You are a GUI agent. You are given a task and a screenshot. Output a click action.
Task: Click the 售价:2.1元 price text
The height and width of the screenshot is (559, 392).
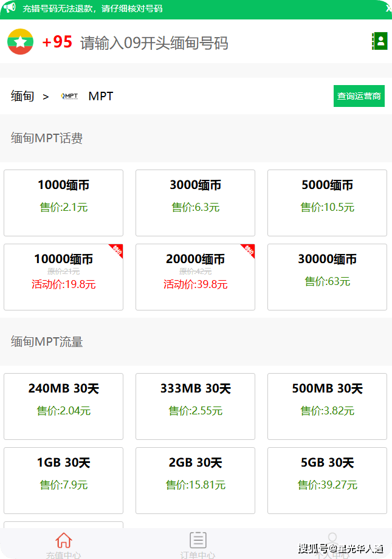[63, 207]
